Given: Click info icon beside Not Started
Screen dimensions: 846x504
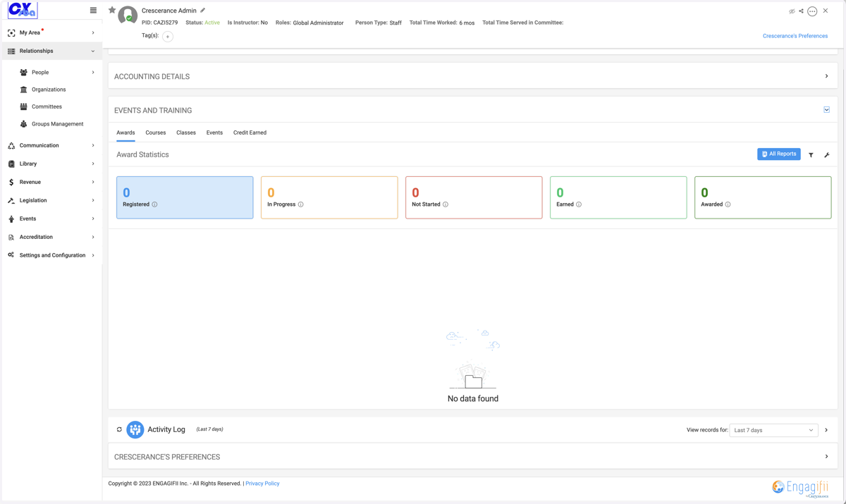Looking at the screenshot, I should pos(446,204).
